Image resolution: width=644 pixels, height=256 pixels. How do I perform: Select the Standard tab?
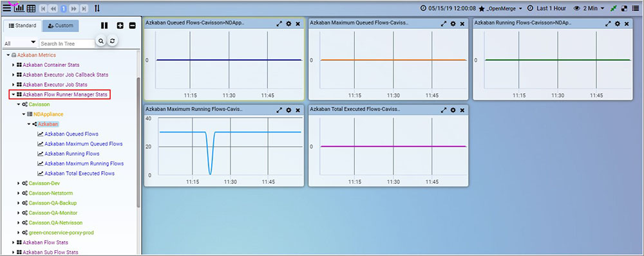tap(23, 26)
